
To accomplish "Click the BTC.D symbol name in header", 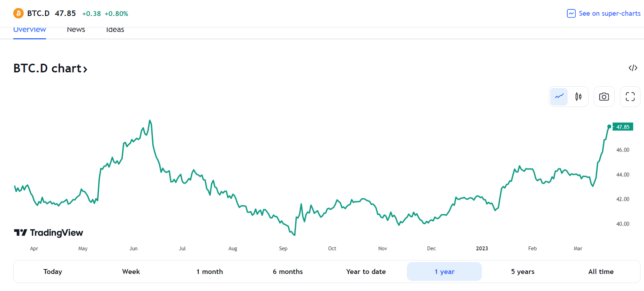I will 38,13.
